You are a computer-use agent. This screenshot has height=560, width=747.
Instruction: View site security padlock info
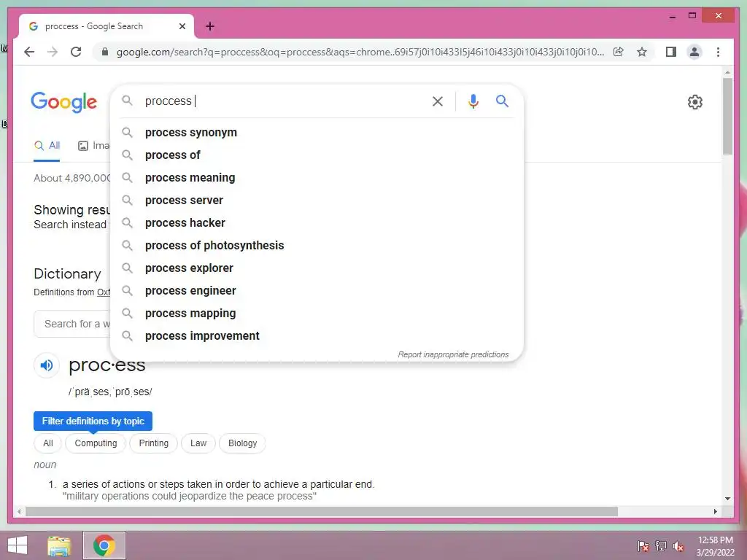pos(105,52)
